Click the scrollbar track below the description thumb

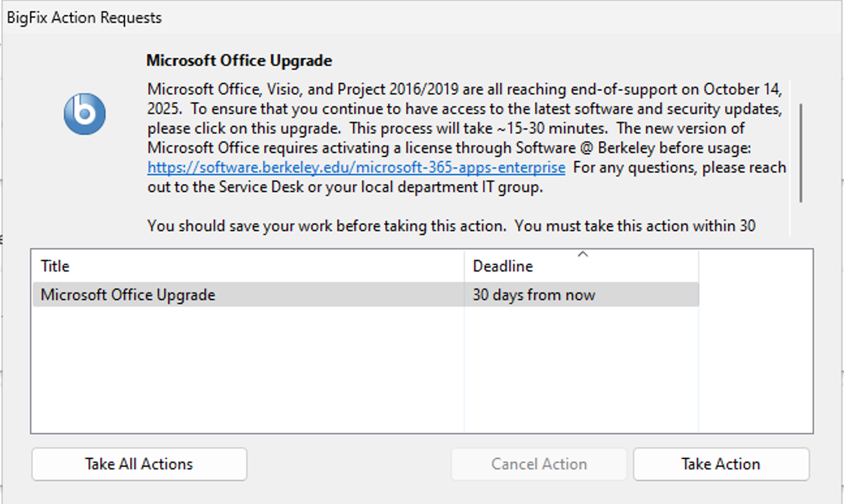tap(801, 218)
